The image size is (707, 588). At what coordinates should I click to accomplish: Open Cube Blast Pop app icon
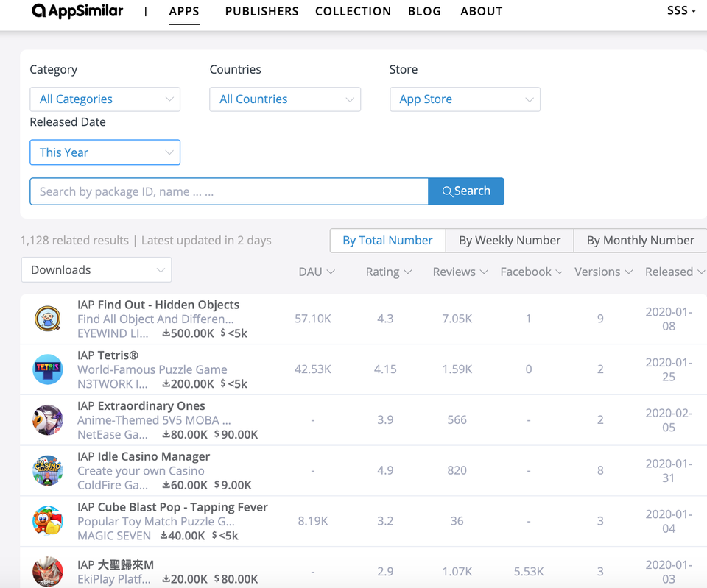coord(48,520)
